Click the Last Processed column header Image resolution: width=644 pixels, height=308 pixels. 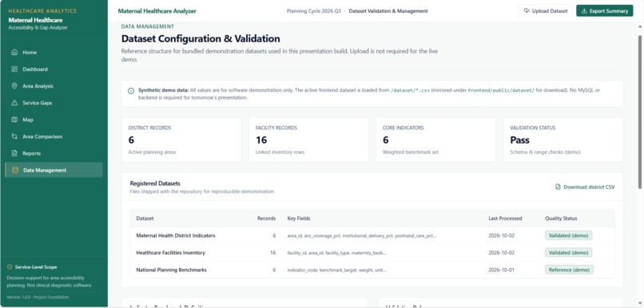pos(505,219)
